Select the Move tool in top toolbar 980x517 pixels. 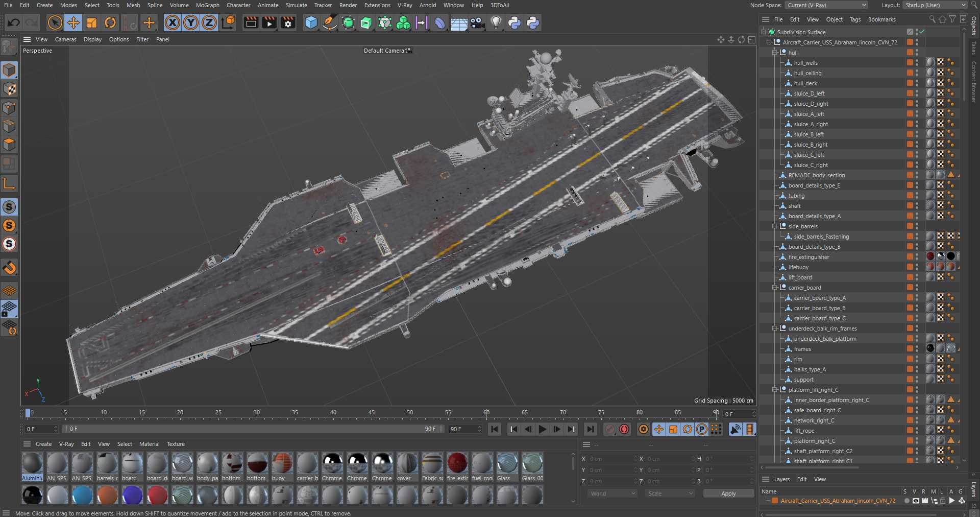[73, 22]
